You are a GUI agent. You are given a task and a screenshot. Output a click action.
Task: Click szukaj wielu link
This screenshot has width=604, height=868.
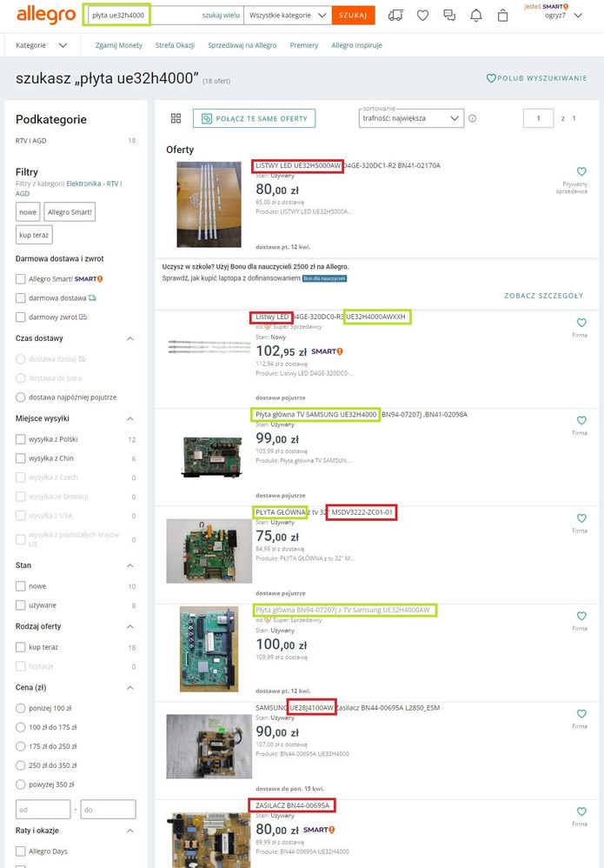(221, 16)
